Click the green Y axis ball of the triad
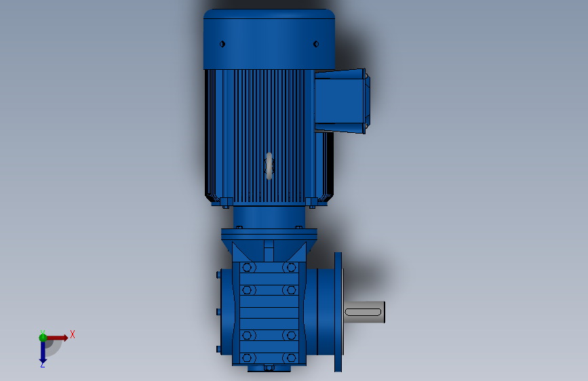Viewport: 588px width, 381px height. (43, 338)
